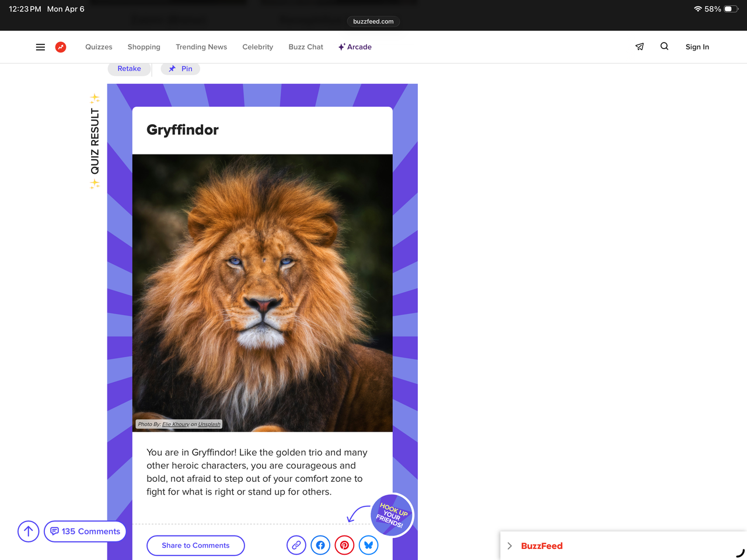This screenshot has height=560, width=747.
Task: Click the BuzzFeed trending logo icon
Action: (x=61, y=47)
